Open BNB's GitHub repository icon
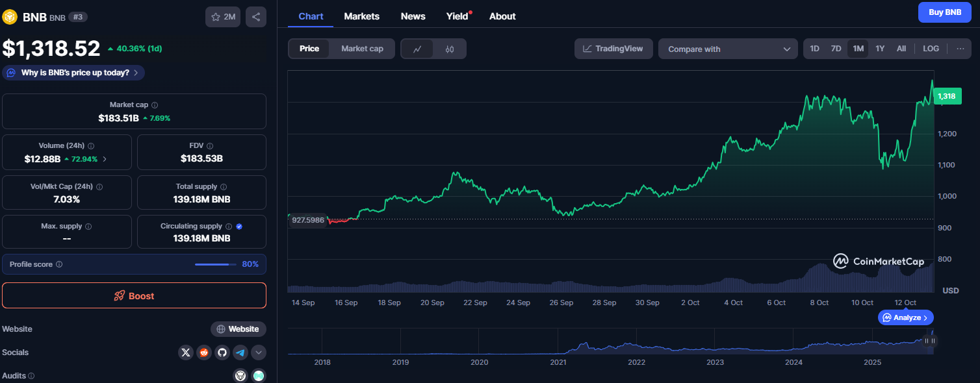 click(222, 352)
